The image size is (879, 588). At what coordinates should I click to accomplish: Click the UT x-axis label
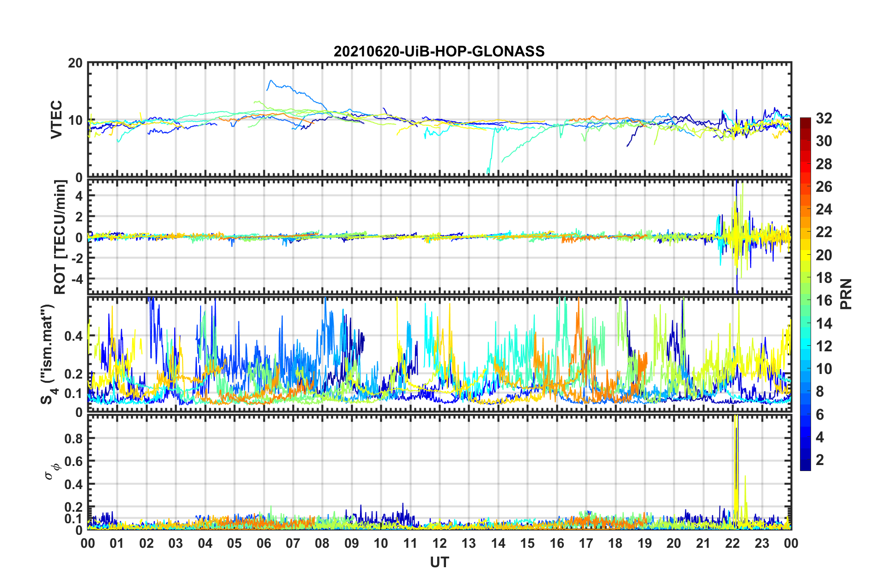439,562
